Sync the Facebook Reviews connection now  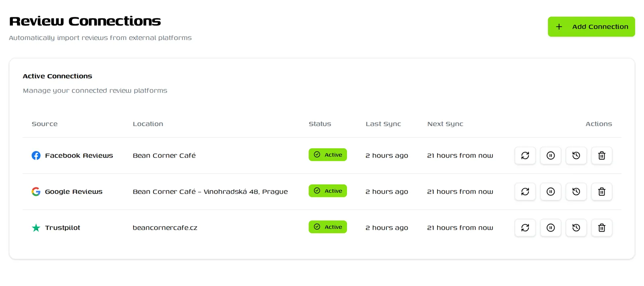pos(525,155)
